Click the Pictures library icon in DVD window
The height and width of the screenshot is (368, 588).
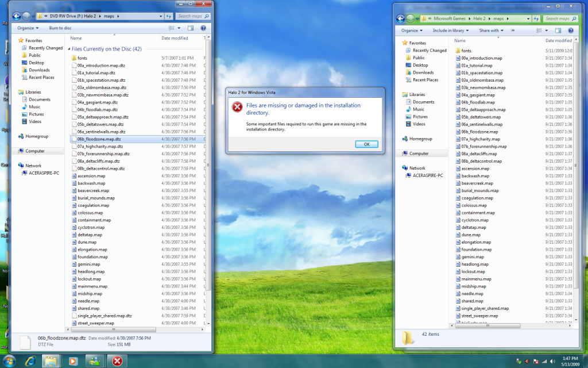click(24, 114)
